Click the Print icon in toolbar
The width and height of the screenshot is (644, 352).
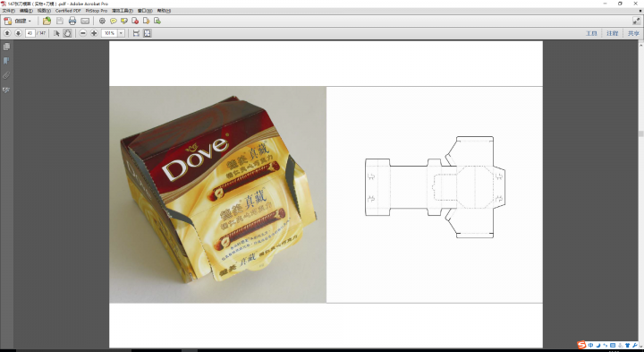click(72, 21)
